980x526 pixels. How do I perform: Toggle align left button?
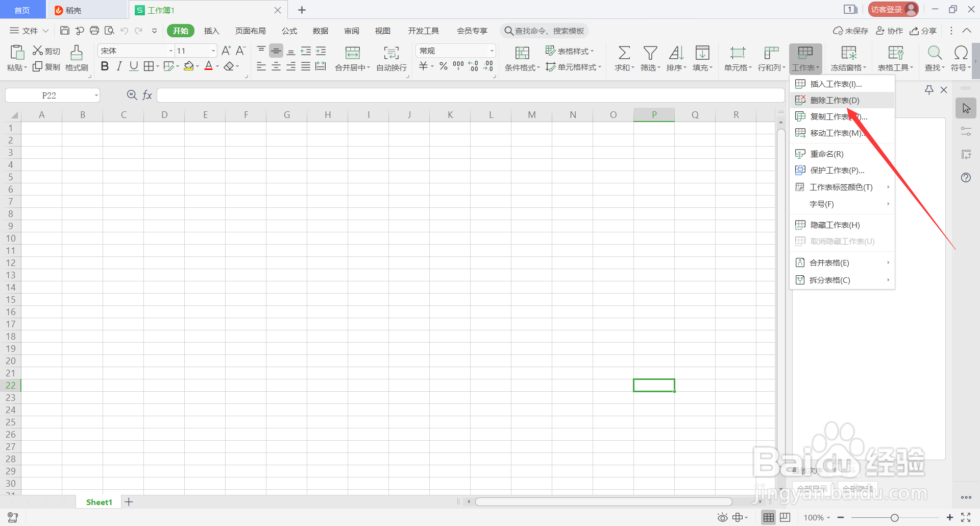tap(261, 66)
